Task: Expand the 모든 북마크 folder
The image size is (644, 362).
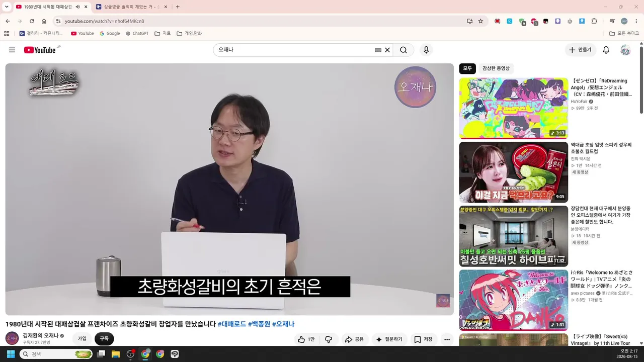Action: pyautogui.click(x=624, y=34)
